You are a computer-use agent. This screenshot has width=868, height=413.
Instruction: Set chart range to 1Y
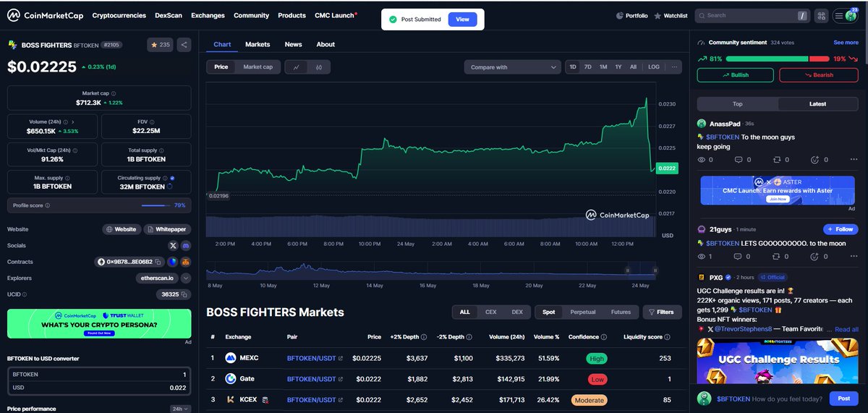pyautogui.click(x=618, y=67)
